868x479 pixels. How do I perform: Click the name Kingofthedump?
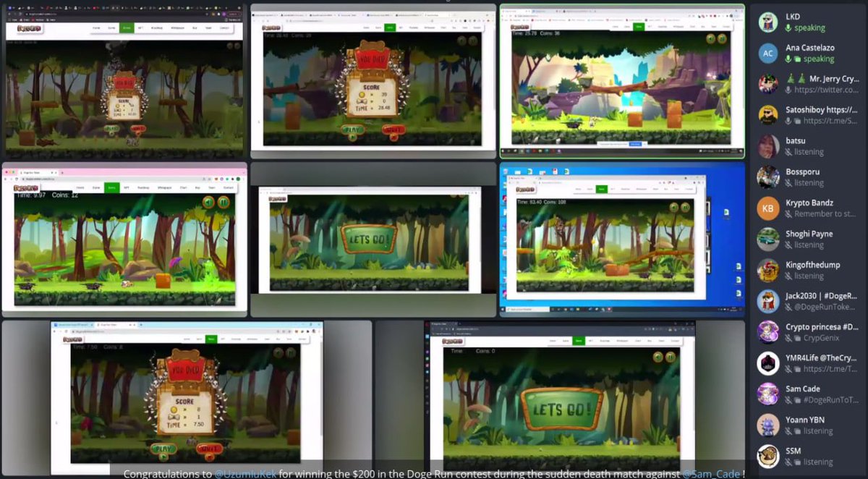click(x=813, y=265)
